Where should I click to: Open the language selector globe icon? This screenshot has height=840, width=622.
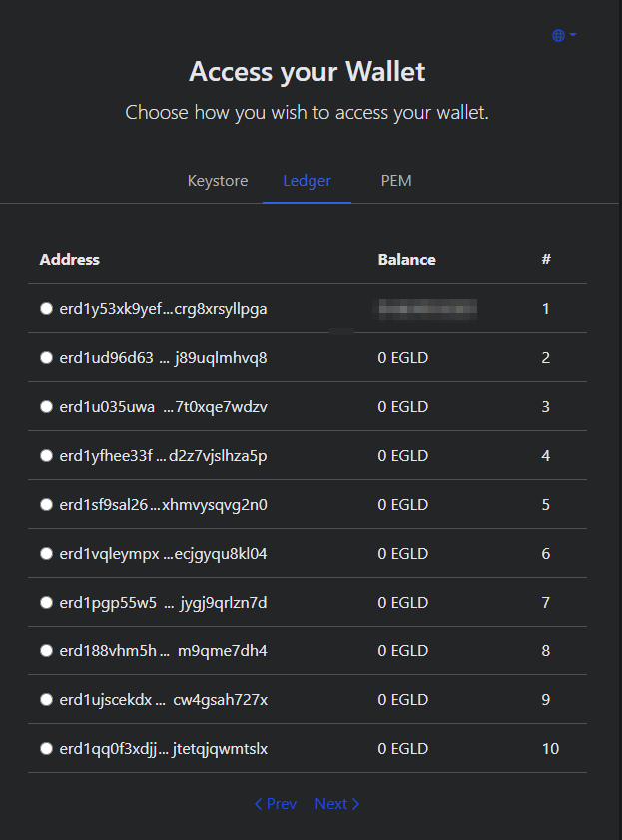pos(557,35)
